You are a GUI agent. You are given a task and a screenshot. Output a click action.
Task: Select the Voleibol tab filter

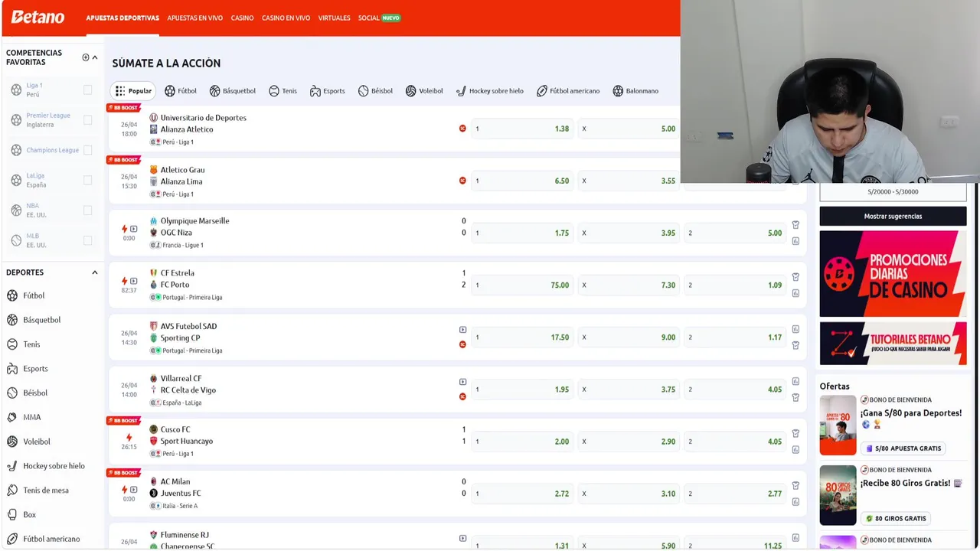point(424,91)
